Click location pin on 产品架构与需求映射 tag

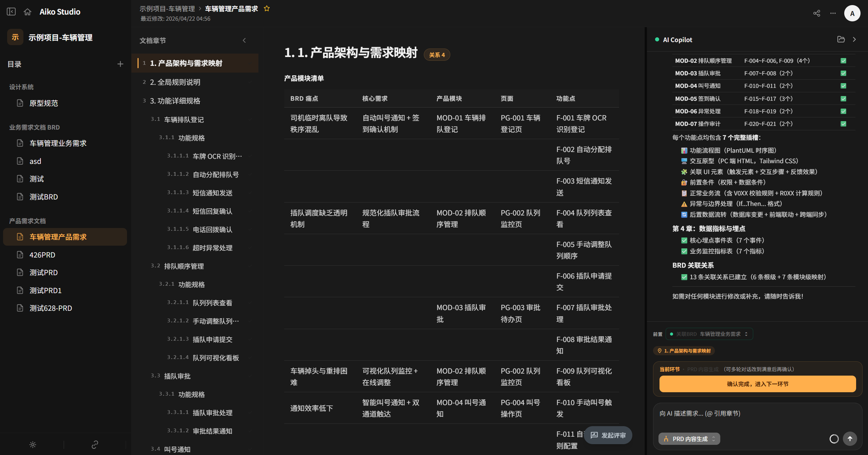point(659,351)
